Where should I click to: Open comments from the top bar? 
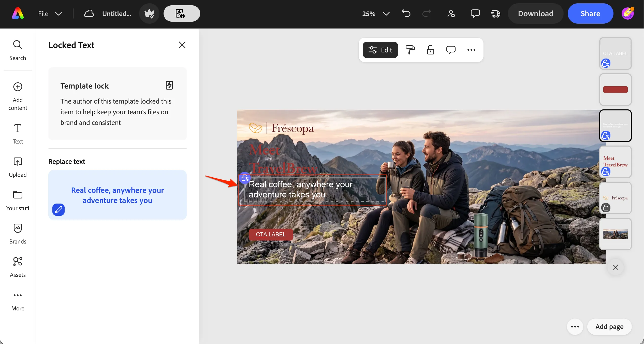point(475,13)
